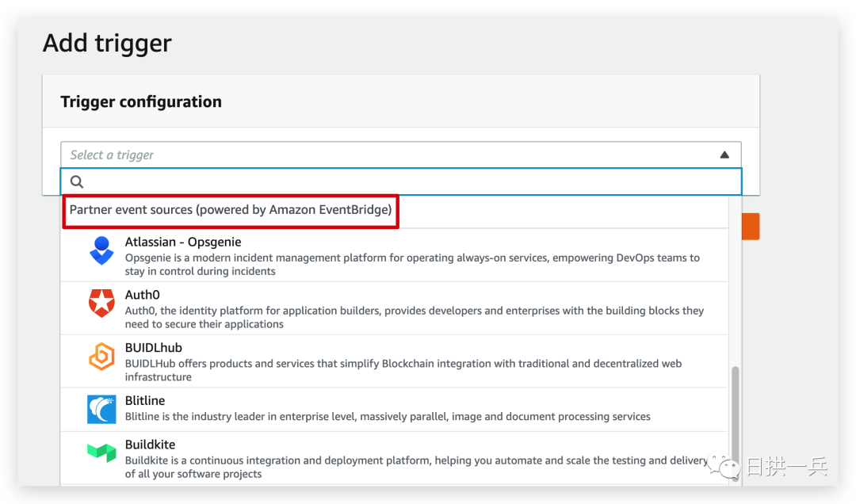Pick BUIDLhub as the trigger source
856x504 pixels.
(154, 348)
